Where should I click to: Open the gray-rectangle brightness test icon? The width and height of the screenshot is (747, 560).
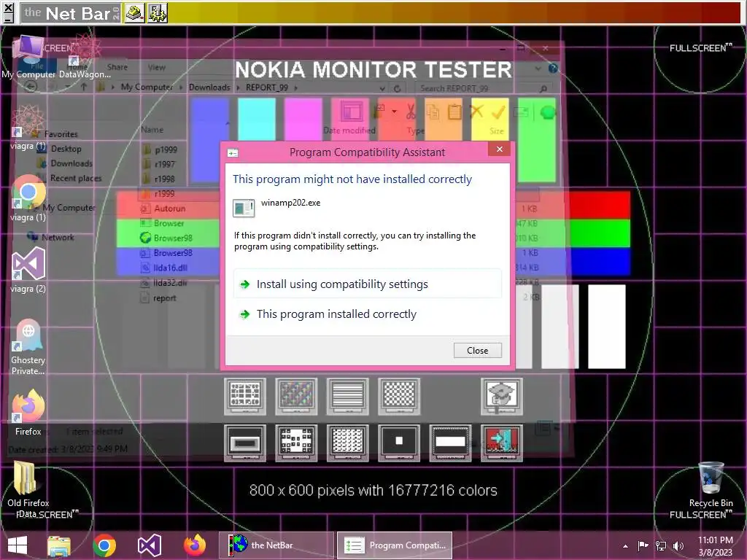point(245,443)
